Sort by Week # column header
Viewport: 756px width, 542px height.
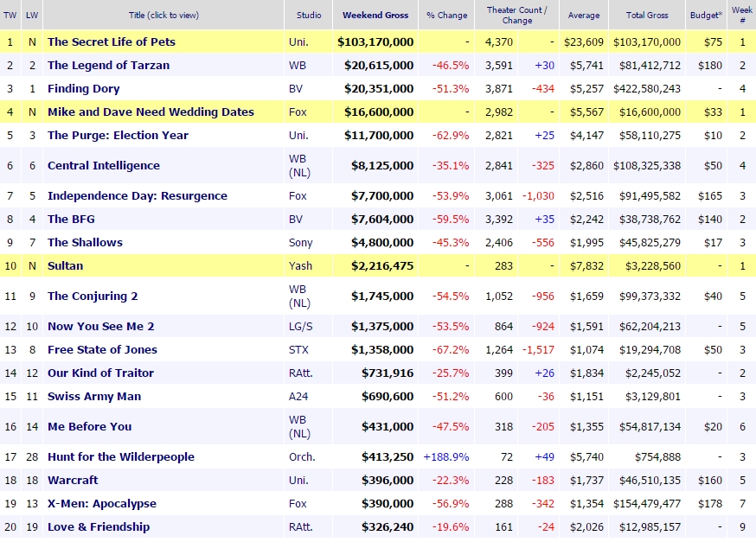point(741,15)
